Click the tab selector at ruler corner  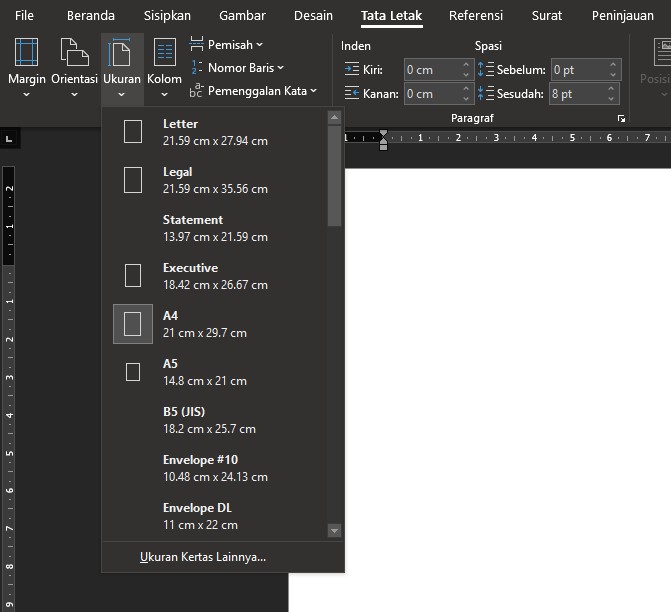9,139
